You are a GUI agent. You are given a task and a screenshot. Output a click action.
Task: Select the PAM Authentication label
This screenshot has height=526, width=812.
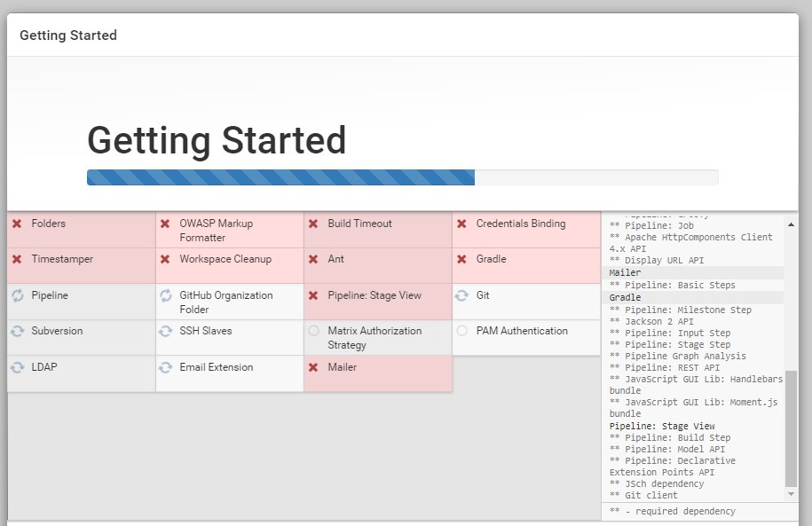click(x=522, y=331)
